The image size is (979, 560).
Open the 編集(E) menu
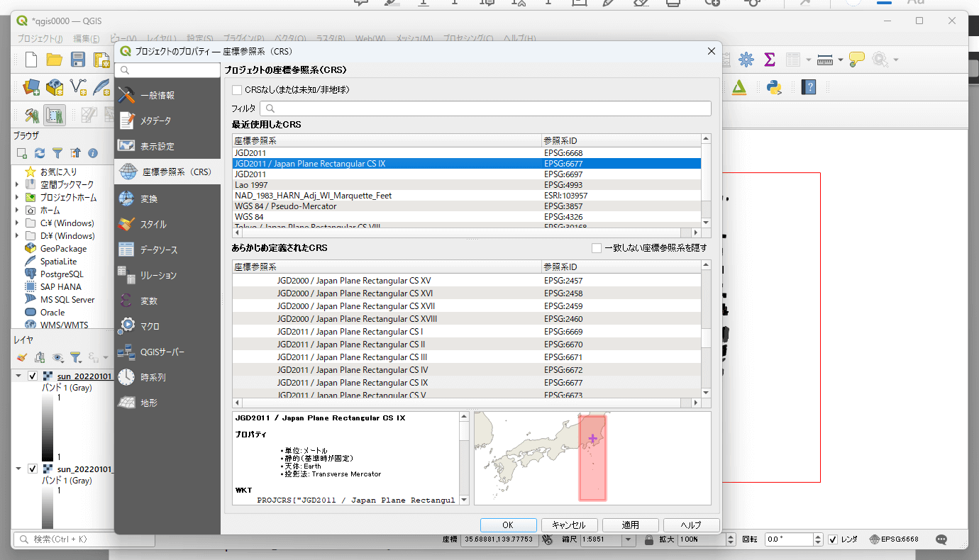tap(87, 38)
